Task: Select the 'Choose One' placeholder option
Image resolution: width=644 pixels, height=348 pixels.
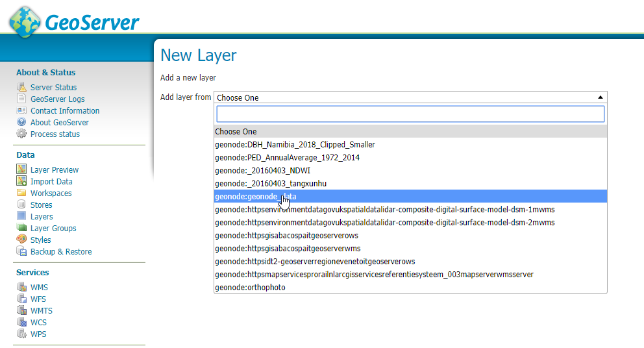Action: [x=410, y=132]
